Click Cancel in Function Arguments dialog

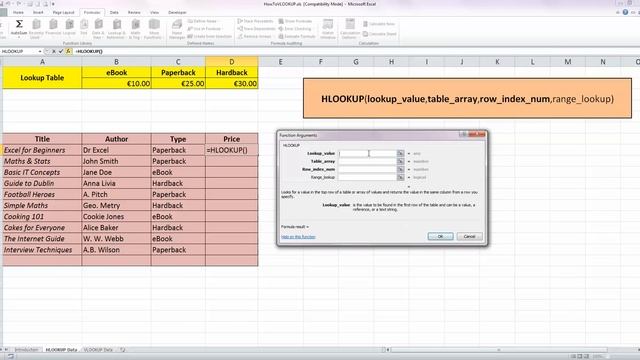point(469,236)
